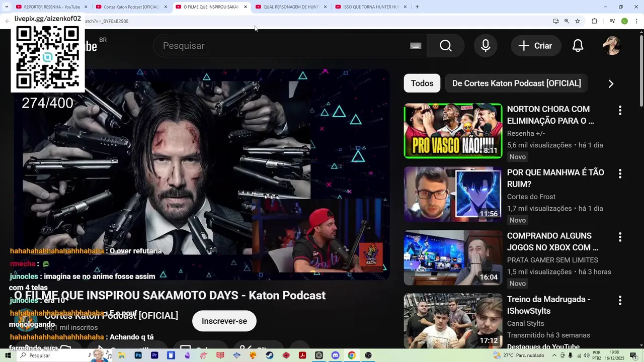Open File Explorer from taskbar

pos(122,355)
